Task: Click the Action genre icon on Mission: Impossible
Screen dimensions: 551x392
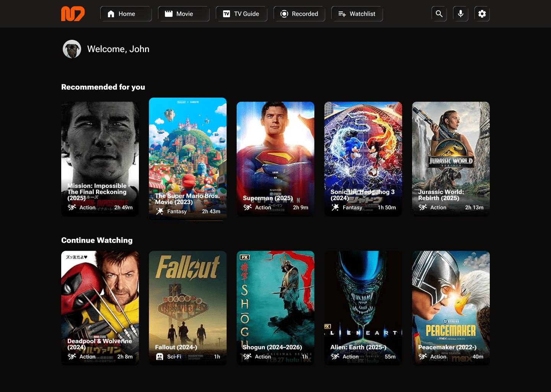Action: [72, 207]
